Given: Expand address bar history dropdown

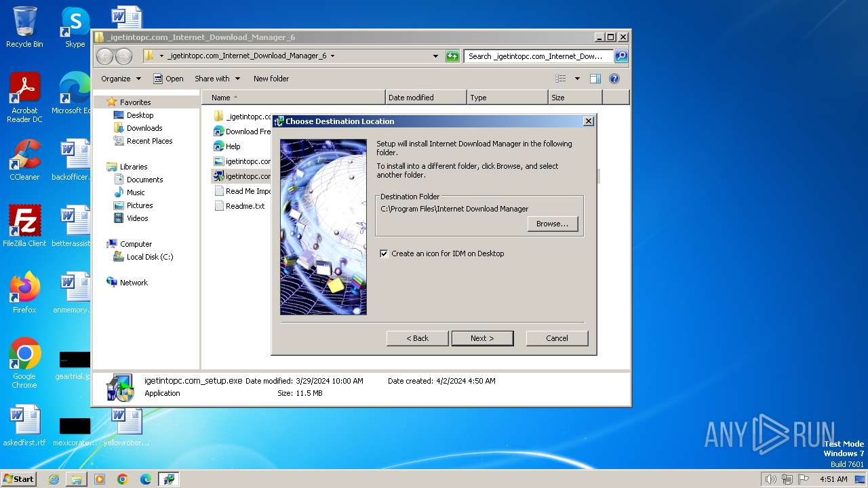Looking at the screenshot, I should [x=435, y=56].
